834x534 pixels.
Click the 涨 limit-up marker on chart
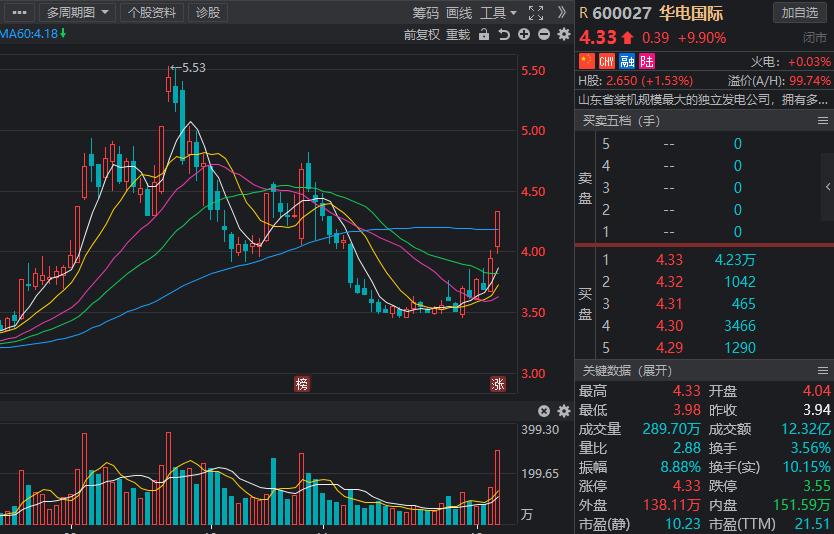[x=498, y=384]
